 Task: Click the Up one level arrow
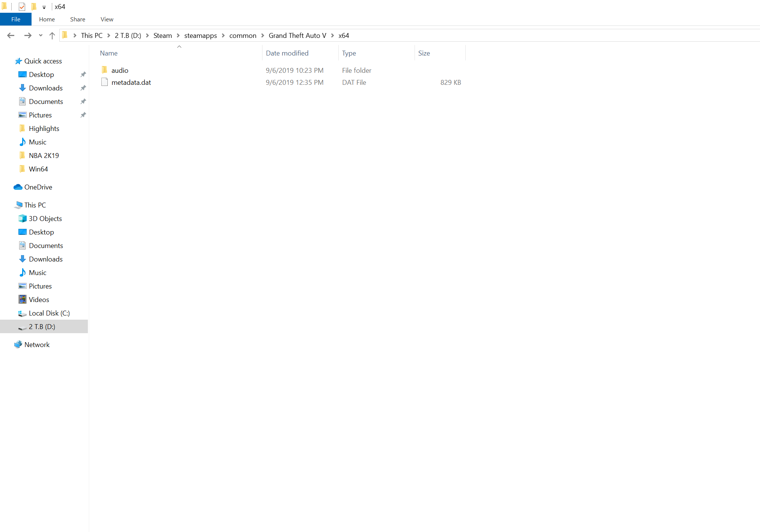(x=52, y=36)
